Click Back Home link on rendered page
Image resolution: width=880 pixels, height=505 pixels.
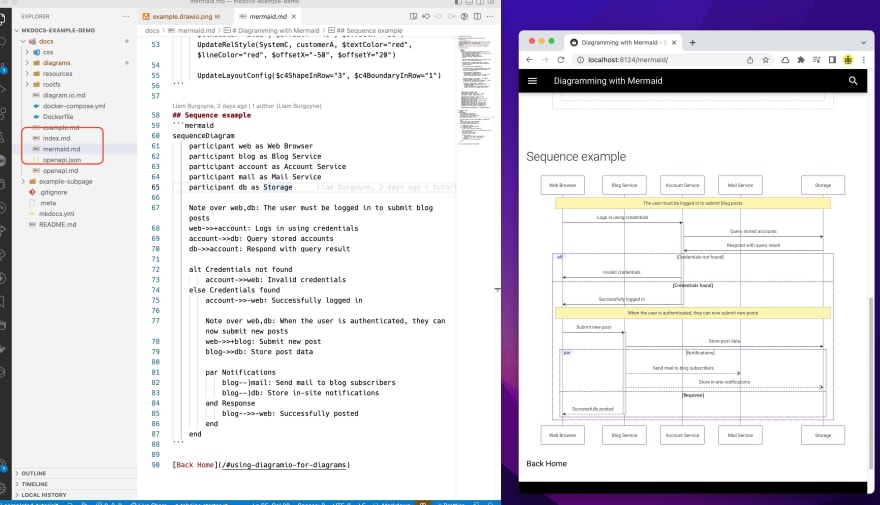pyautogui.click(x=546, y=463)
